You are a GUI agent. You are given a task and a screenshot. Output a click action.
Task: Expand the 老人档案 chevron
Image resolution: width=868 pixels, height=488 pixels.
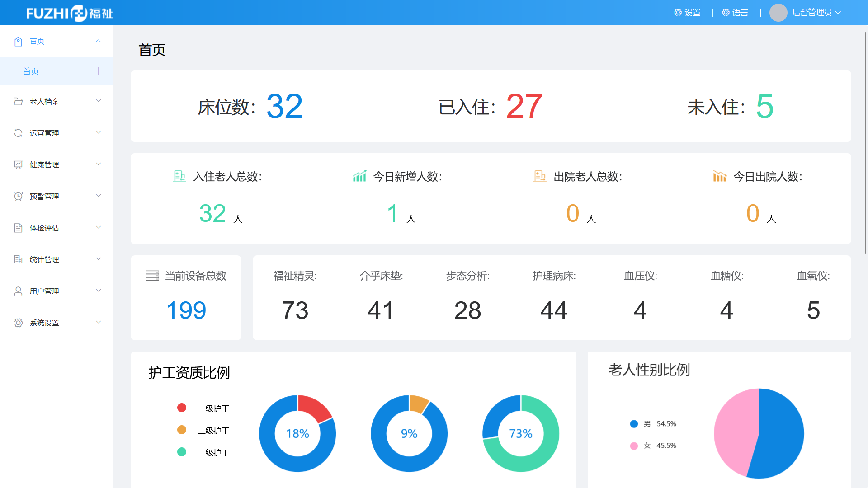point(98,101)
